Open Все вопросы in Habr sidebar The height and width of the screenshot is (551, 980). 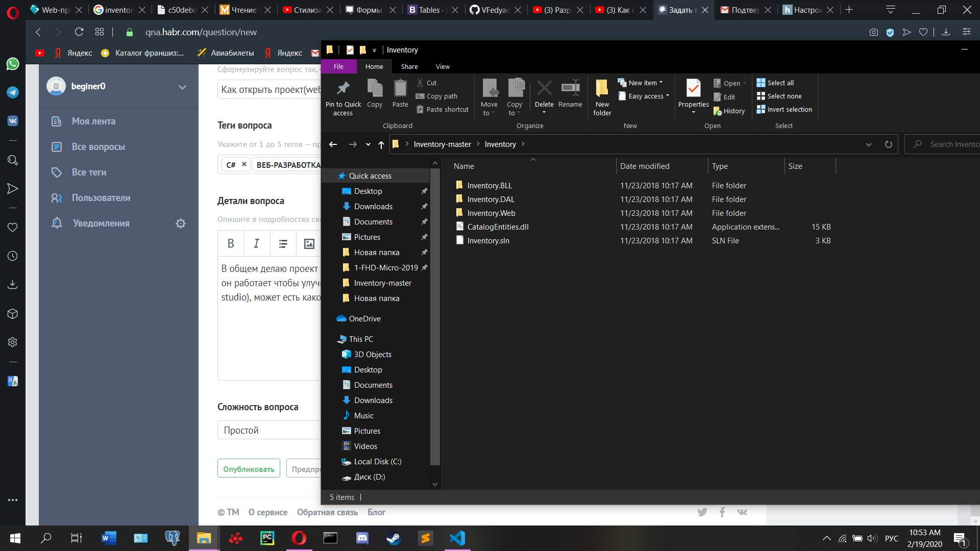pos(99,147)
